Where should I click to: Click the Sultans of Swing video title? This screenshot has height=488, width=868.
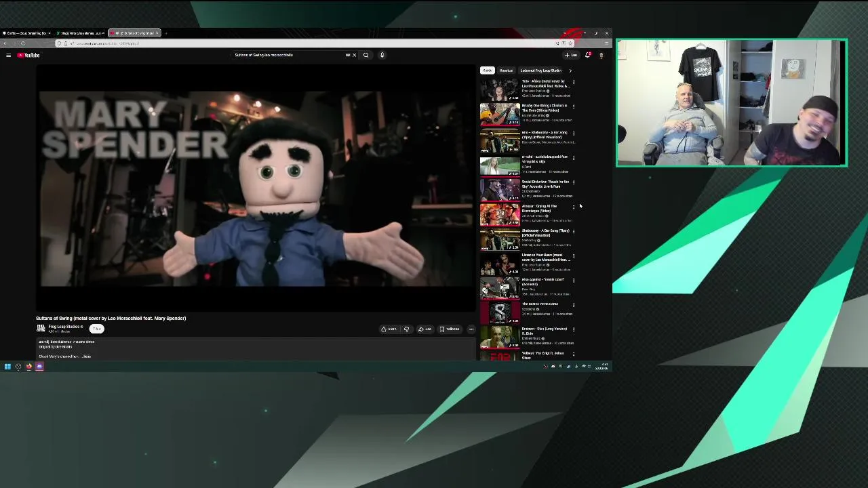(x=111, y=318)
